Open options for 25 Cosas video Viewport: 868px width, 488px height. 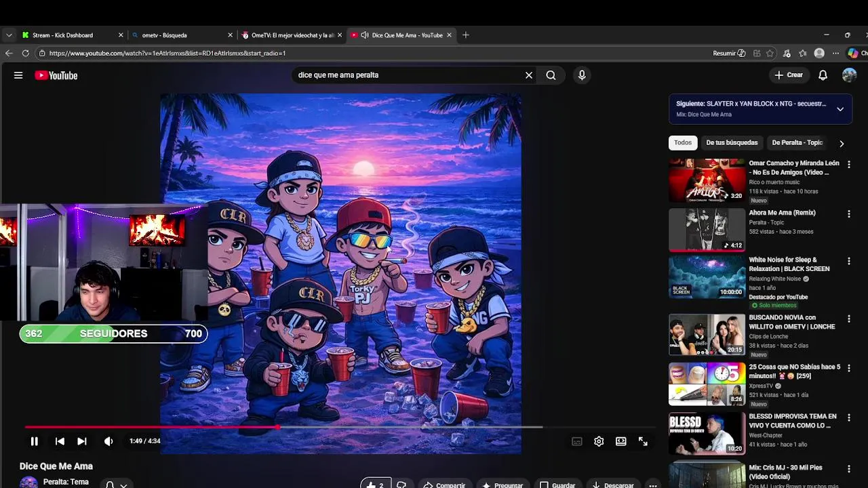[x=848, y=368]
